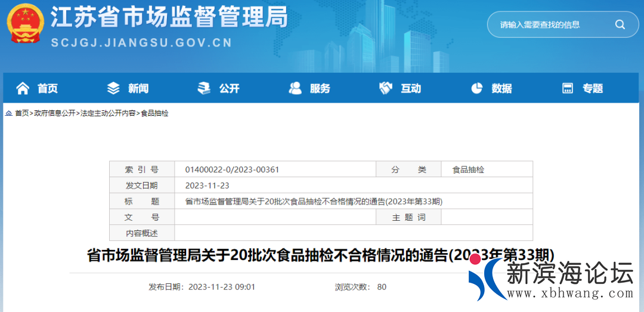Click the stacked layers icon for 新闻
Viewport: 644px width, 312px height.
click(x=113, y=88)
